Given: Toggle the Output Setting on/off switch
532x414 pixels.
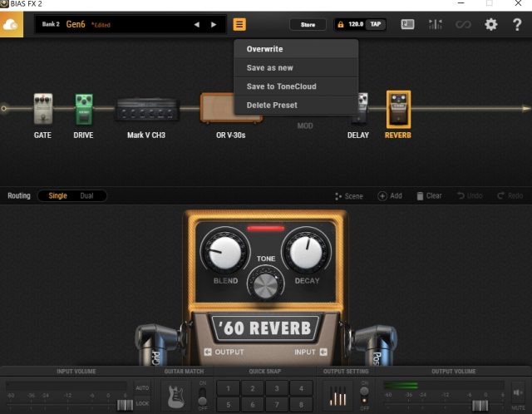Looking at the screenshot, I should [364, 396].
